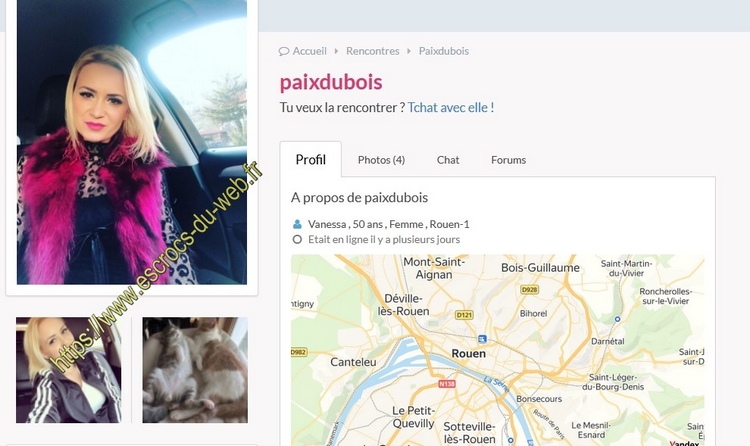The height and width of the screenshot is (446, 750).
Task: Open the large profile photo
Action: tap(132, 142)
